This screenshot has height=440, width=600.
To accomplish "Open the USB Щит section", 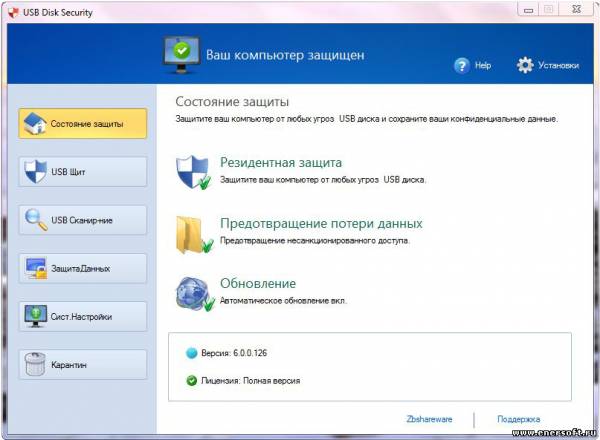I will pos(83,172).
